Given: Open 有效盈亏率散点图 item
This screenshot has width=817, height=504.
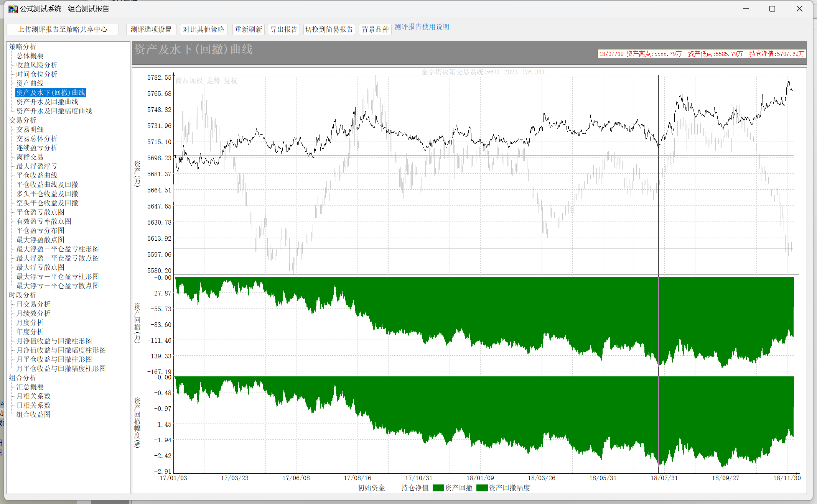Looking at the screenshot, I should [44, 221].
